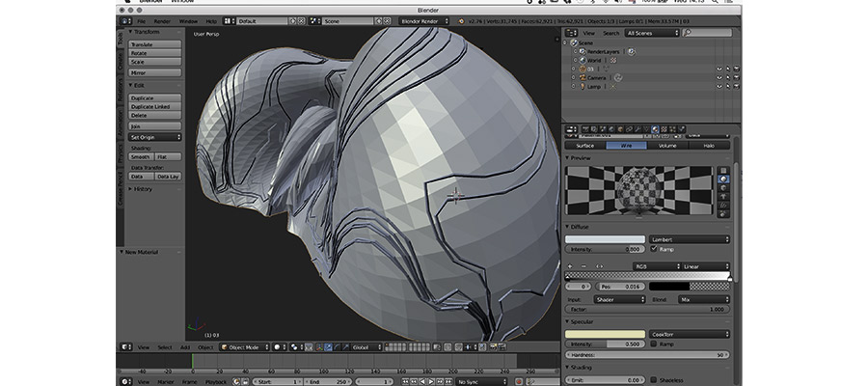Screen dimensions: 868x386
Task: Toggle selectability arrow for 03 object
Action: click(x=728, y=69)
